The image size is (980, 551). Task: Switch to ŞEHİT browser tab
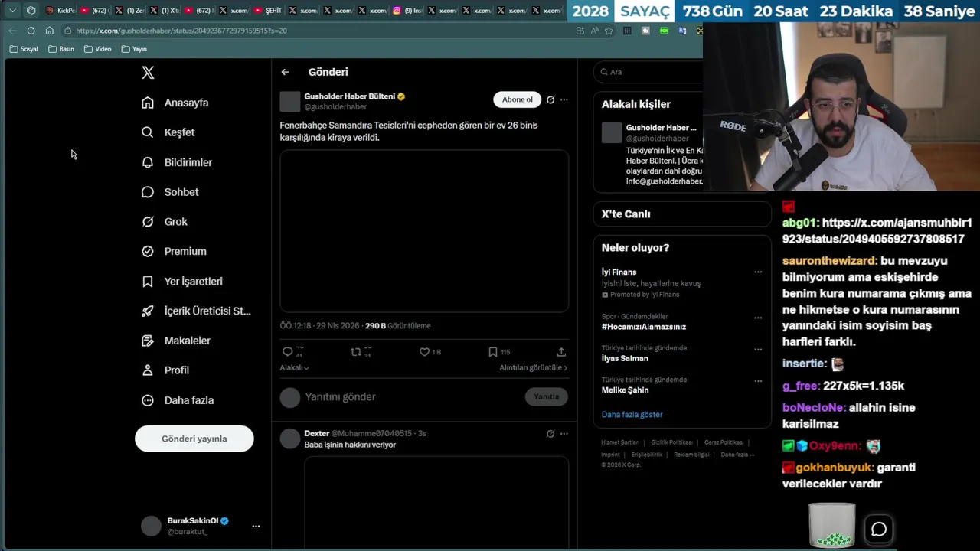269,11
